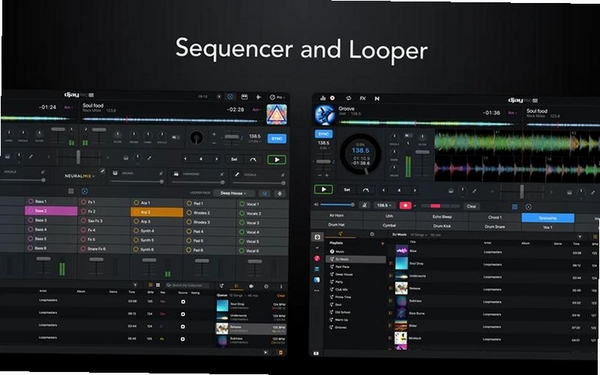Toggle the blue SYNC button in right window
This screenshot has width=600, height=375.
(324, 134)
